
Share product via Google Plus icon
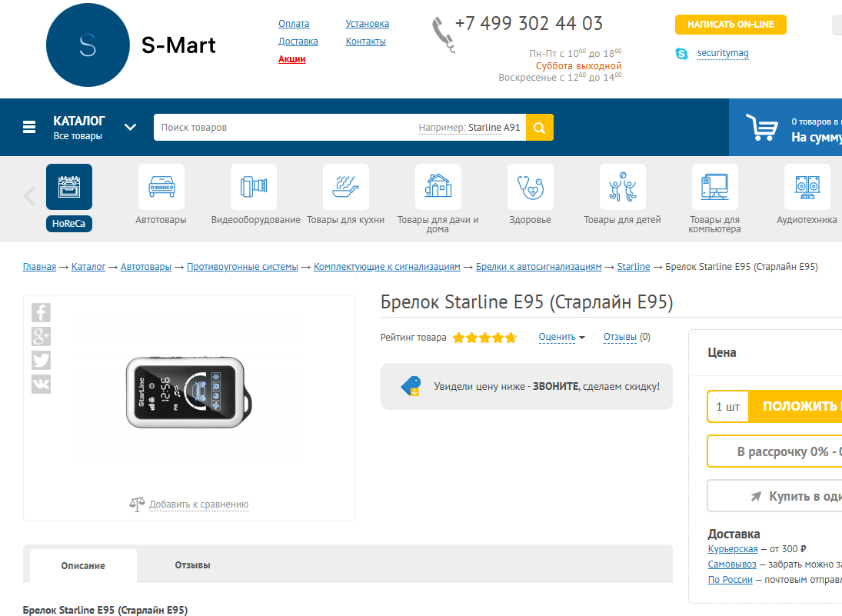[x=41, y=336]
